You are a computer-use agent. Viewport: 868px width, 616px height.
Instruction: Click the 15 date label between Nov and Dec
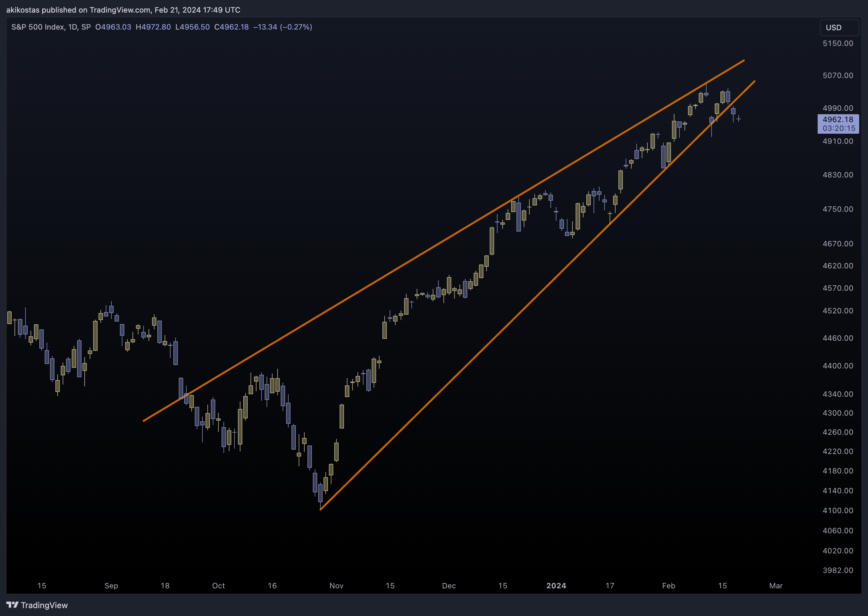(x=390, y=586)
